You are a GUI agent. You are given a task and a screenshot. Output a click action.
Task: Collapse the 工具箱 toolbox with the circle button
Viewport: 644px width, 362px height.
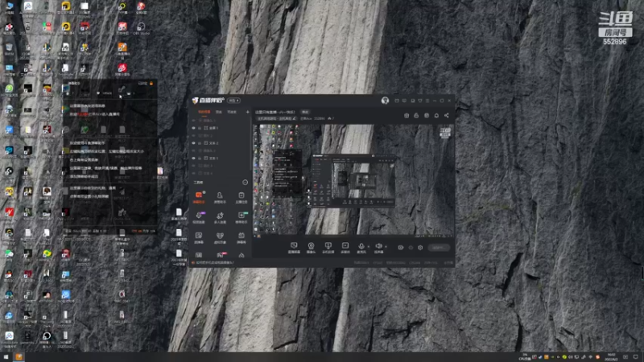[246, 183]
